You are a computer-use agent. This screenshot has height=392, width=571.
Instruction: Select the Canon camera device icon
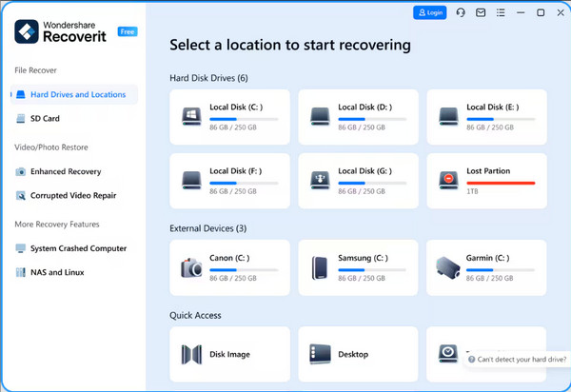point(191,266)
